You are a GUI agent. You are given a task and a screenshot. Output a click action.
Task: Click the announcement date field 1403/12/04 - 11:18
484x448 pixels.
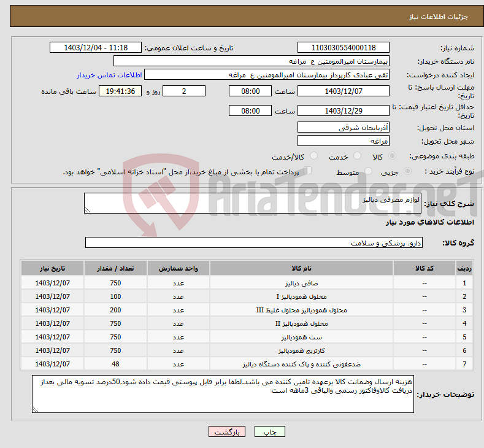click(95, 47)
